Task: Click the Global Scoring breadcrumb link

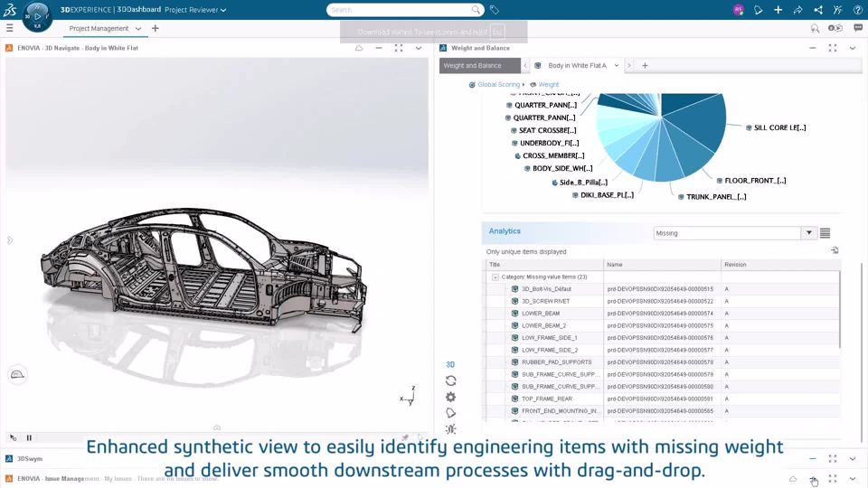Action: point(498,85)
